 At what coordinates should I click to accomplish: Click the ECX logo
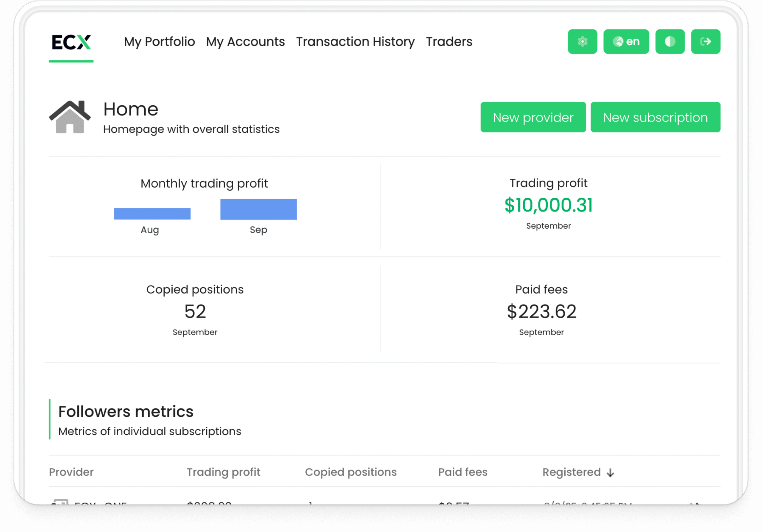pyautogui.click(x=71, y=42)
